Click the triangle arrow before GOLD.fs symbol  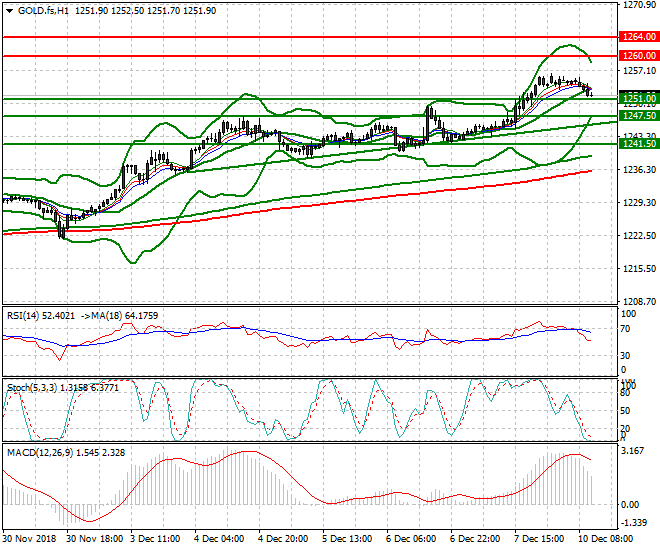(x=8, y=10)
